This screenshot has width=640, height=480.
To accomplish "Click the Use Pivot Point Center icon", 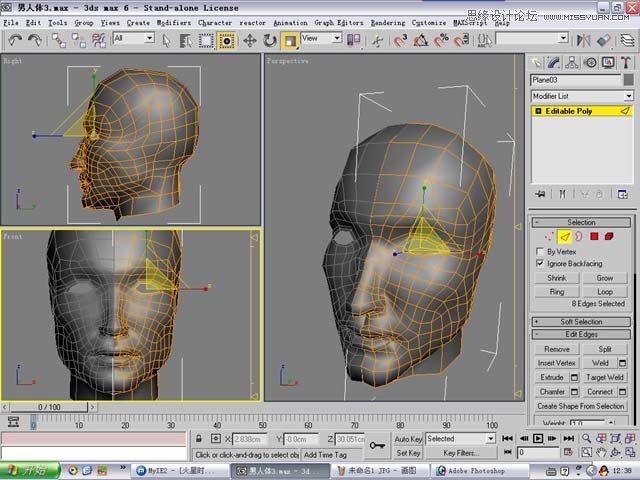I will point(353,40).
